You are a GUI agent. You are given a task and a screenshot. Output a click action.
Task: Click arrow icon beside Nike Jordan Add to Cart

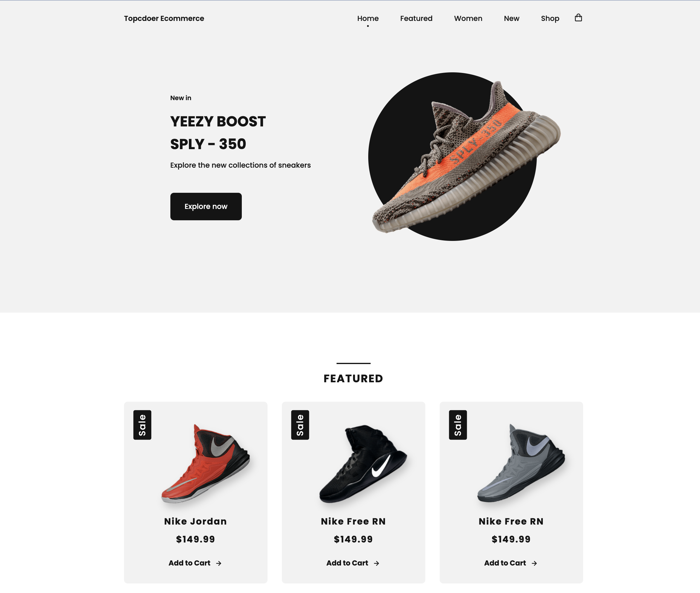coord(218,563)
